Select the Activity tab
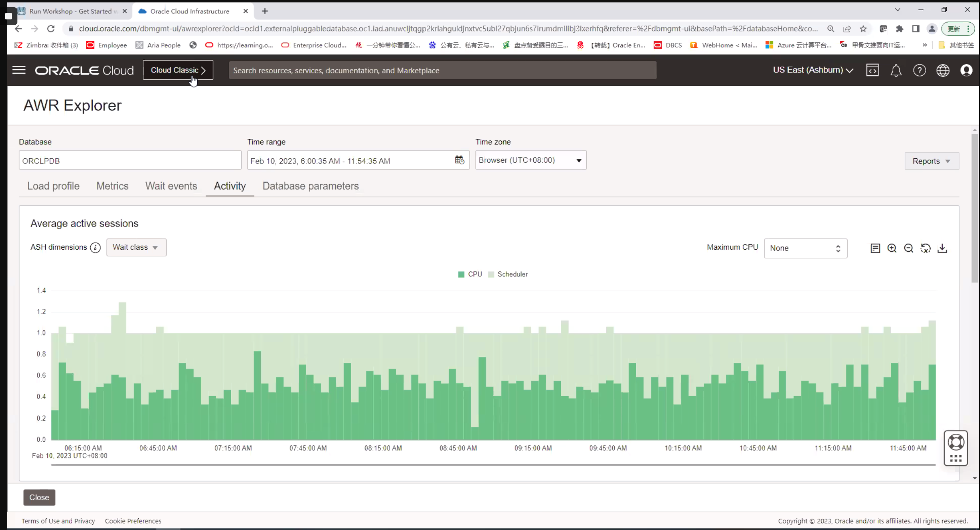 [230, 186]
